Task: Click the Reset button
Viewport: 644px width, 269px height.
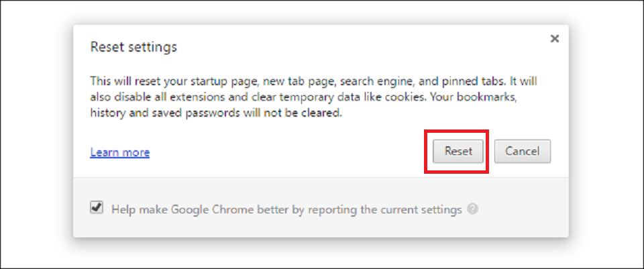Action: click(x=458, y=152)
